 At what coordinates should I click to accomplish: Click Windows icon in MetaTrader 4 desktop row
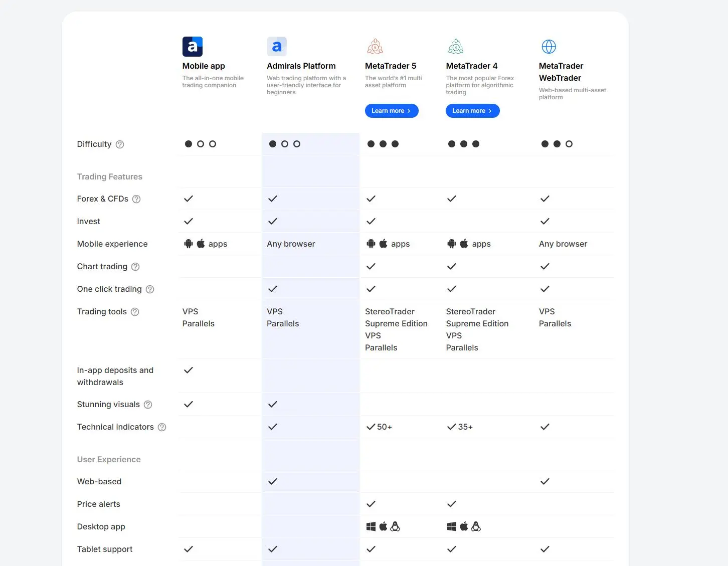[x=452, y=526]
